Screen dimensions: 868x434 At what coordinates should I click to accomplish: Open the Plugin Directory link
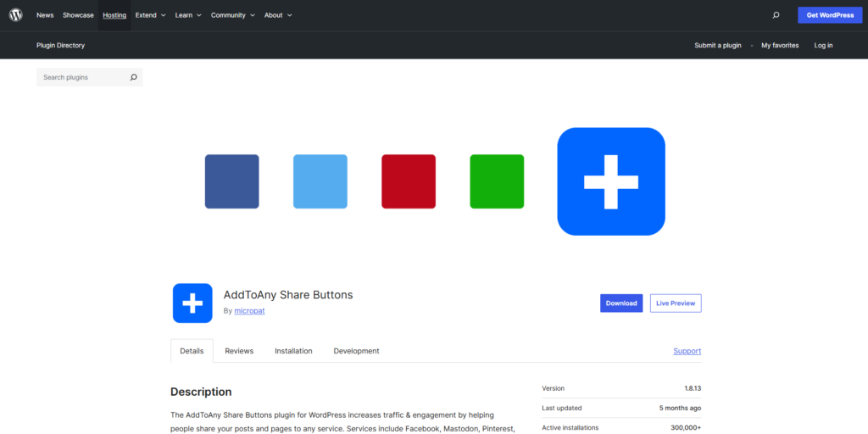pos(60,46)
